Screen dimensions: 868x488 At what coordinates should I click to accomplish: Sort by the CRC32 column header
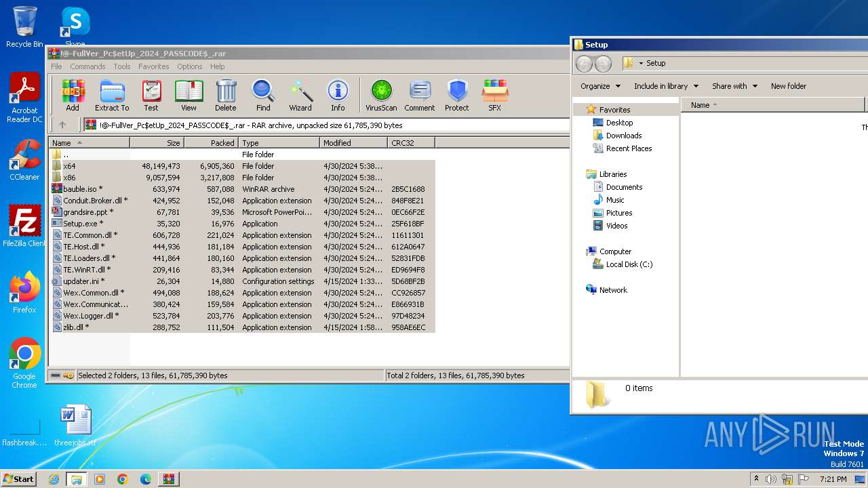[411, 143]
